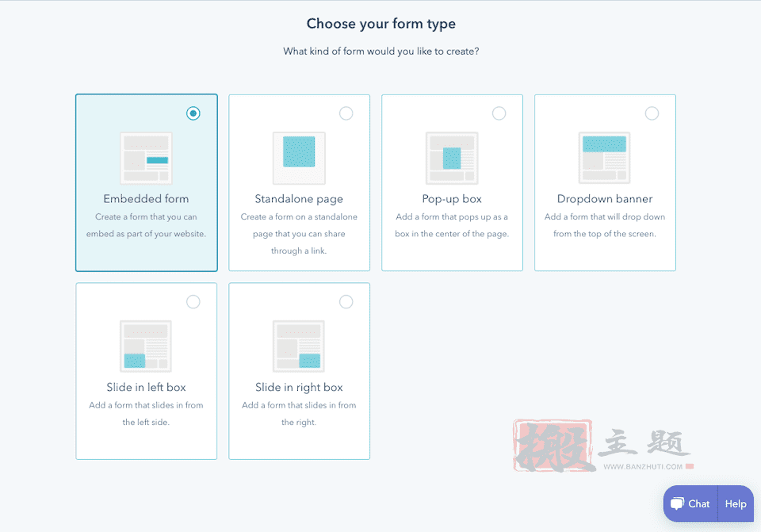Click the "Slide in right box" title text
This screenshot has width=761, height=532.
(299, 388)
